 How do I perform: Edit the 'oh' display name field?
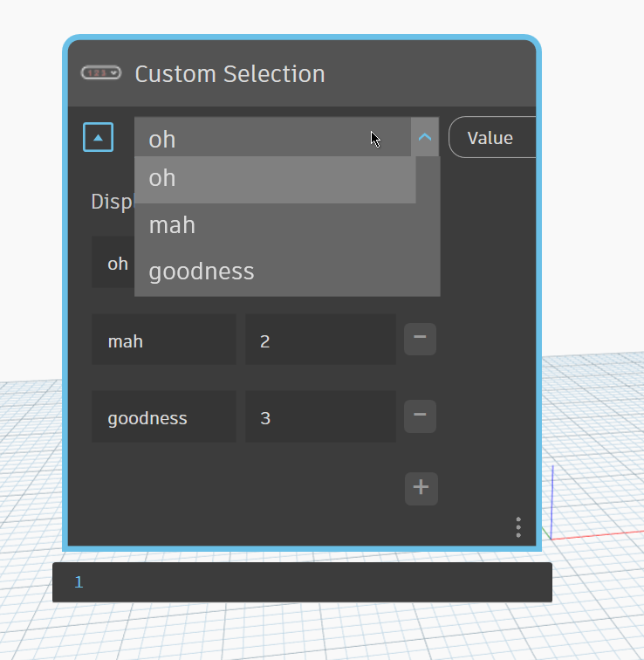click(x=113, y=262)
